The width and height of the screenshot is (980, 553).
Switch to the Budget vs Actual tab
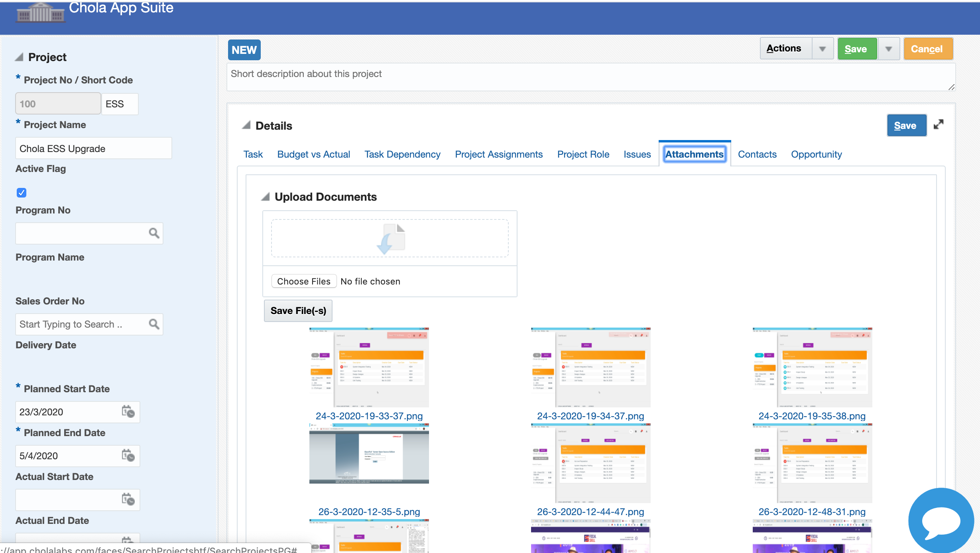tap(314, 154)
